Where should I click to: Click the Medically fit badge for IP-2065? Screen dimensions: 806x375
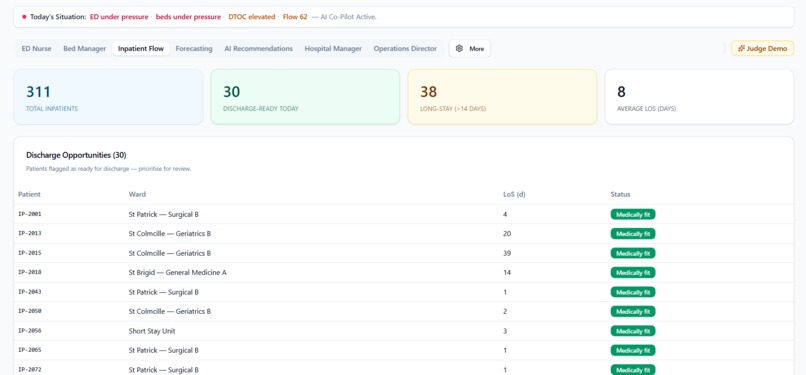coord(633,350)
